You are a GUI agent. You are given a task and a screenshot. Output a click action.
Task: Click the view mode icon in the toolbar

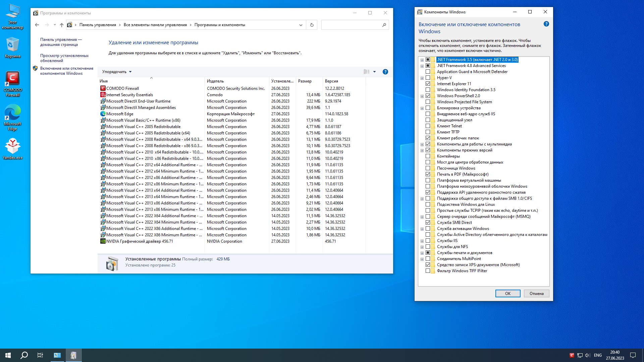367,72
